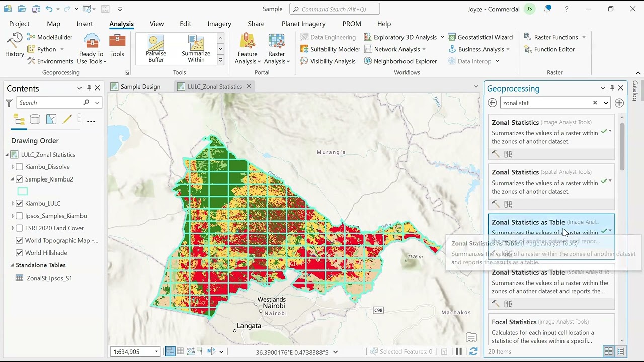Open Visibility Analysis workflow
644x362 pixels.
click(328, 61)
